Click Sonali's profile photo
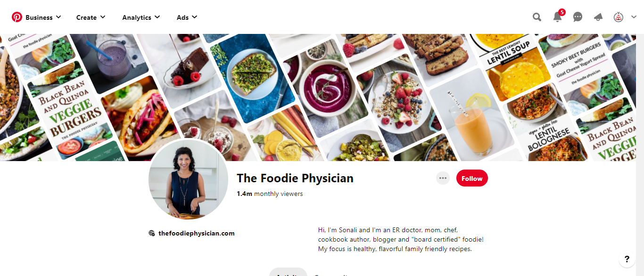 (189, 179)
